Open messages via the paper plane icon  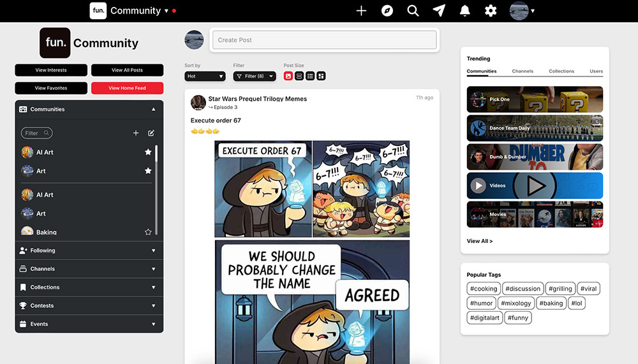439,11
